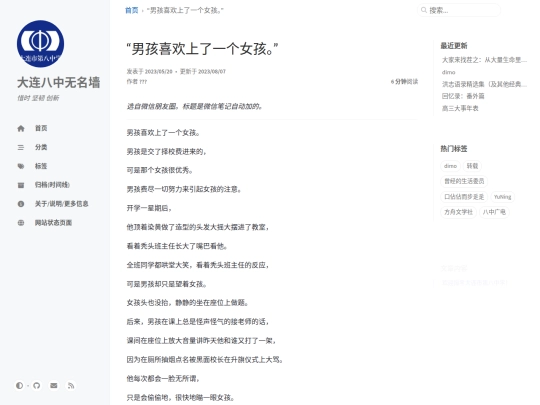Open recent post 回忆录：番外篇
540x405 pixels.
(463, 96)
